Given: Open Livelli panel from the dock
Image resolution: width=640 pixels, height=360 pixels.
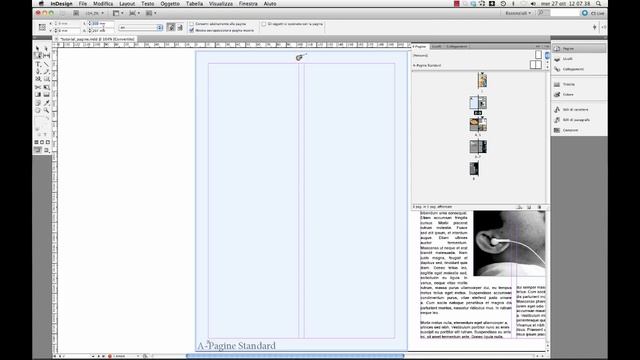Looking at the screenshot, I should [x=579, y=59].
